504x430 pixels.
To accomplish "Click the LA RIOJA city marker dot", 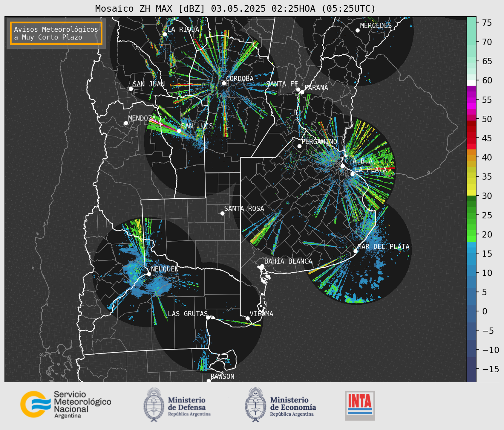I will 165,34.
